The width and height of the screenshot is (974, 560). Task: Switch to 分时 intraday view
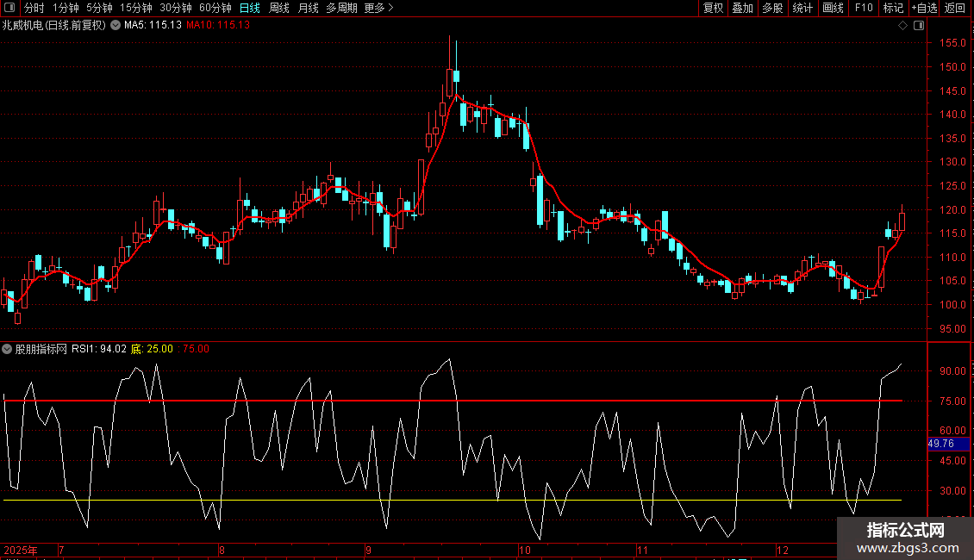(34, 8)
